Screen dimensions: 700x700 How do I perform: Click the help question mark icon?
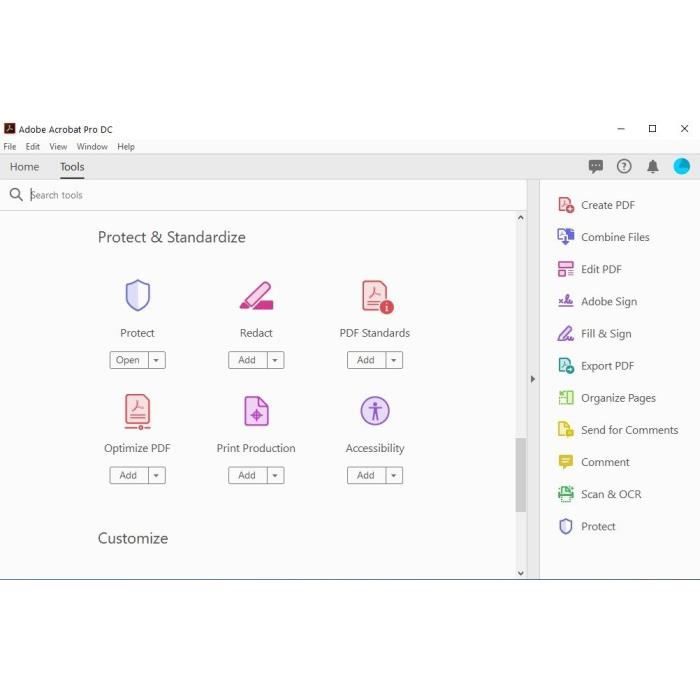624,167
